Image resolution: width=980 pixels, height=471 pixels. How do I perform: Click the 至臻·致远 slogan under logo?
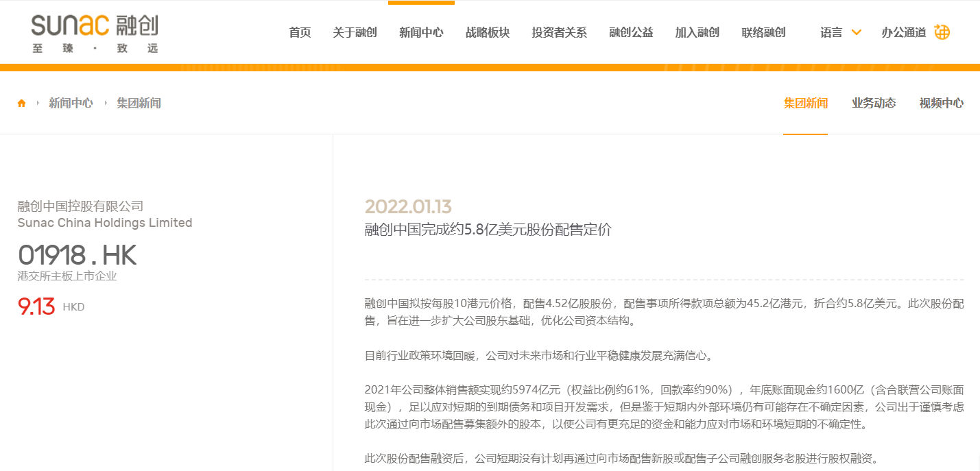click(95, 48)
